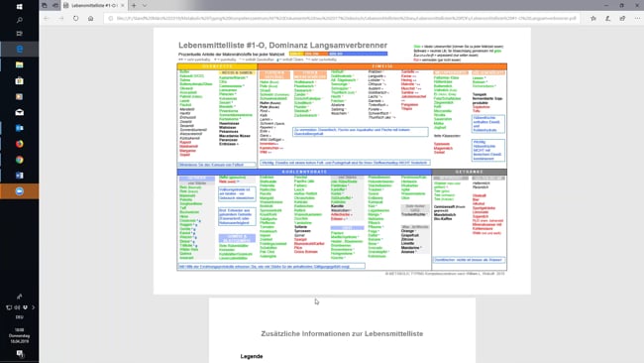The height and width of the screenshot is (363, 644).
Task: Reload the PDF page
Action: point(75,19)
